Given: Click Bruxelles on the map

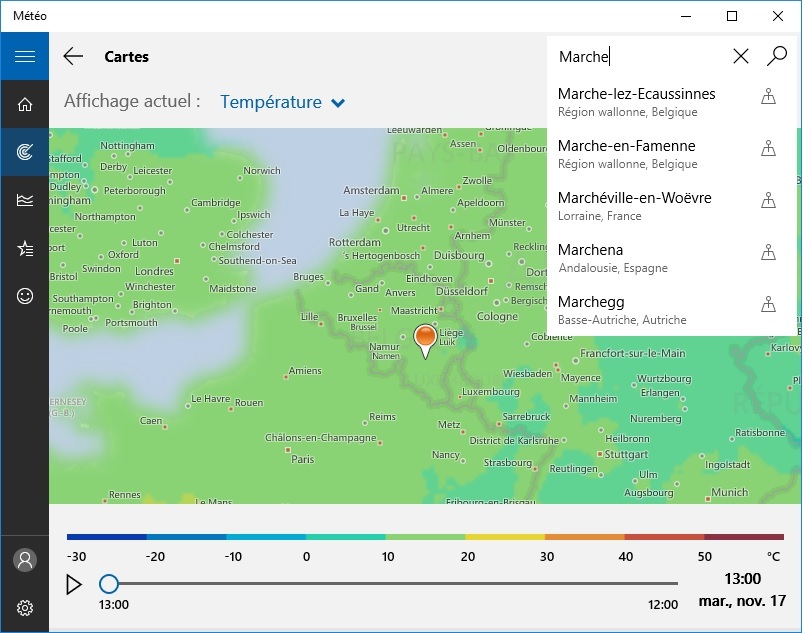Looking at the screenshot, I should 357,318.
